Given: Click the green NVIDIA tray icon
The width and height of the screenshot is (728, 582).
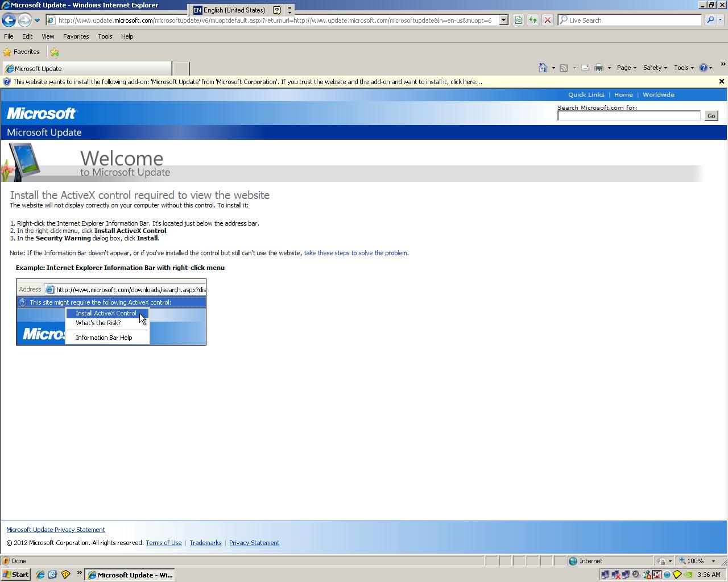Looking at the screenshot, I should (687, 575).
